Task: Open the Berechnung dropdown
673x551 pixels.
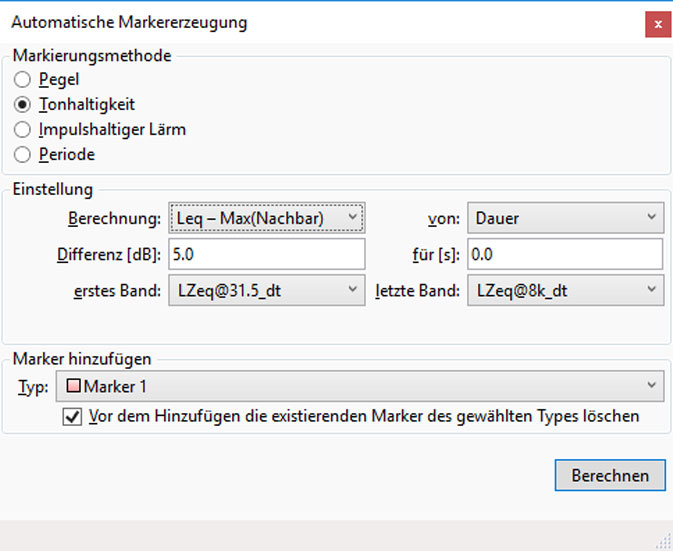Action: tap(267, 217)
